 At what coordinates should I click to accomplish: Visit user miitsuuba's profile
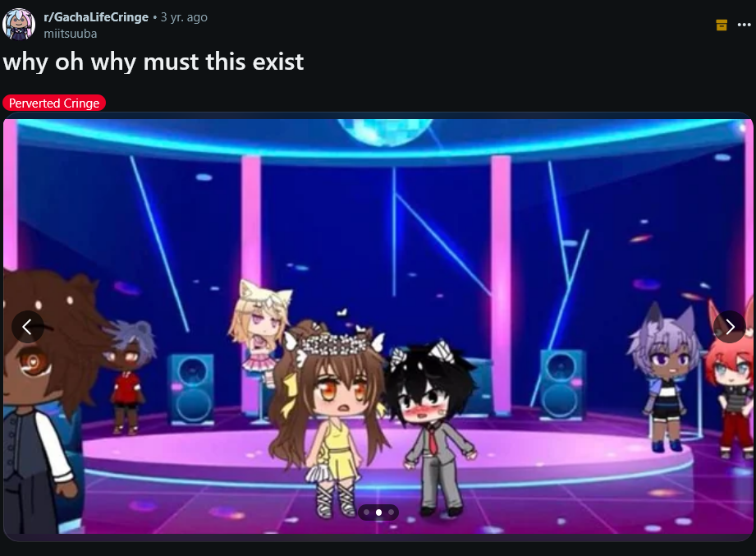coord(71,34)
